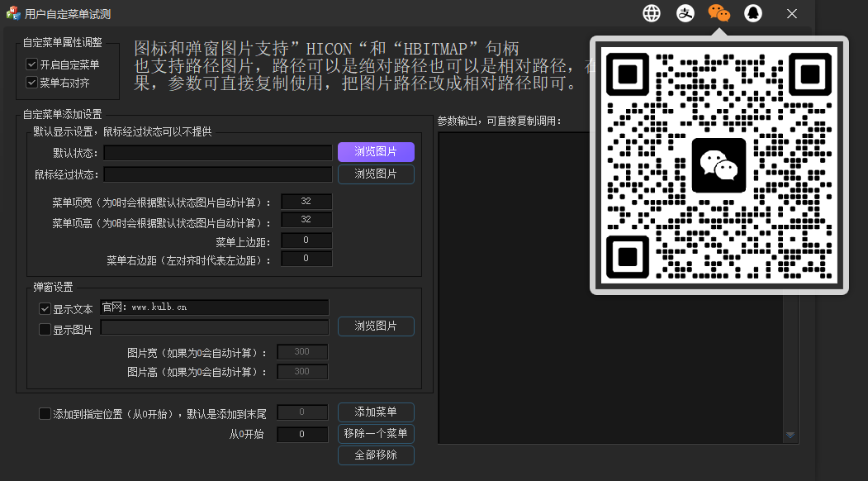Focus the 默认状态 image path field

[x=217, y=152]
